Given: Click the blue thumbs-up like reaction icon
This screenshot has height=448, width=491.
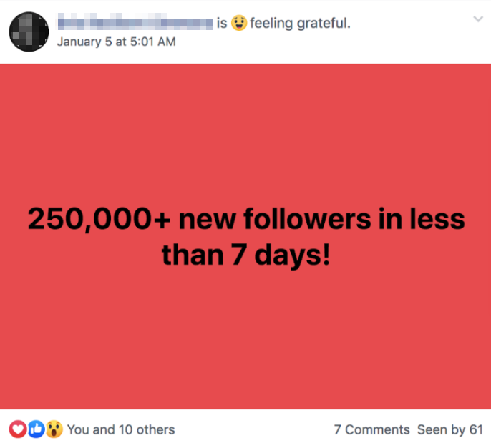Looking at the screenshot, I should click(36, 429).
